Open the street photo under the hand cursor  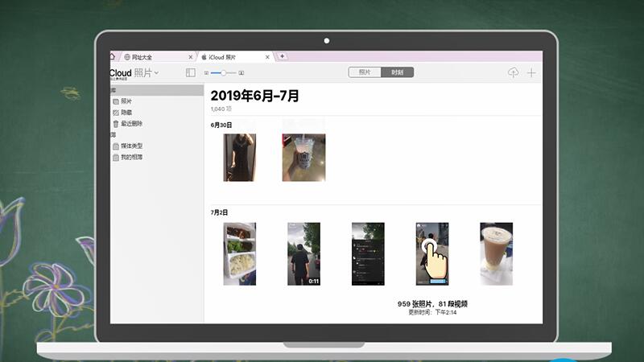coord(432,254)
